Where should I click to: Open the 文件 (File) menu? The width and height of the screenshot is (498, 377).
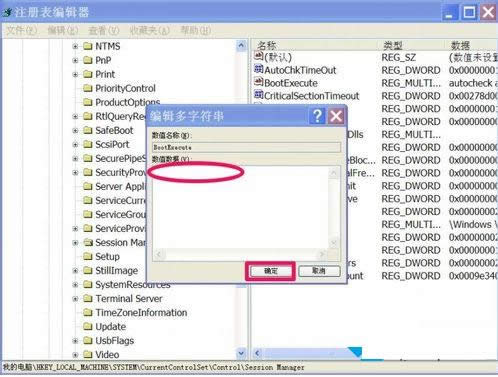coord(22,30)
